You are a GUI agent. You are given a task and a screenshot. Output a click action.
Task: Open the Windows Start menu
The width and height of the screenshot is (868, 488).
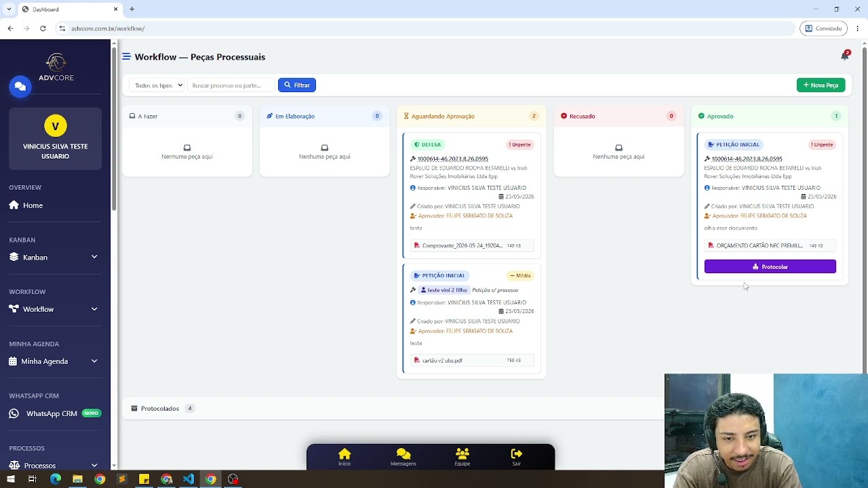[x=10, y=479]
